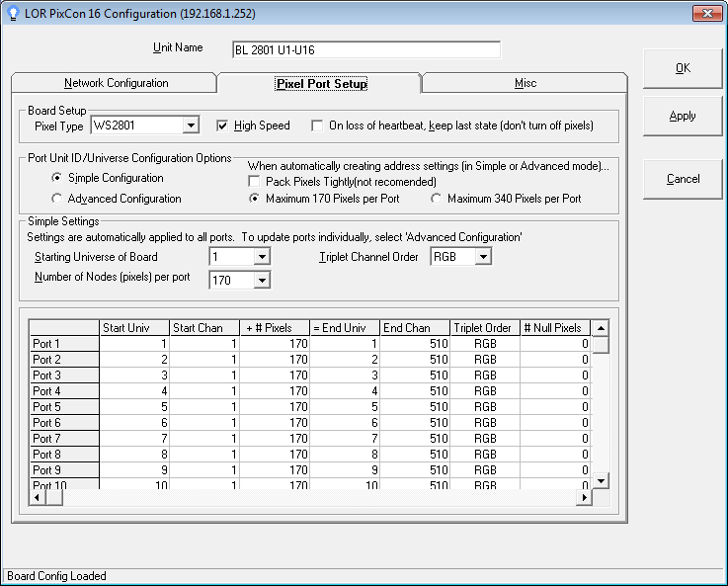Click the Apply button
The image size is (728, 586).
click(x=682, y=116)
